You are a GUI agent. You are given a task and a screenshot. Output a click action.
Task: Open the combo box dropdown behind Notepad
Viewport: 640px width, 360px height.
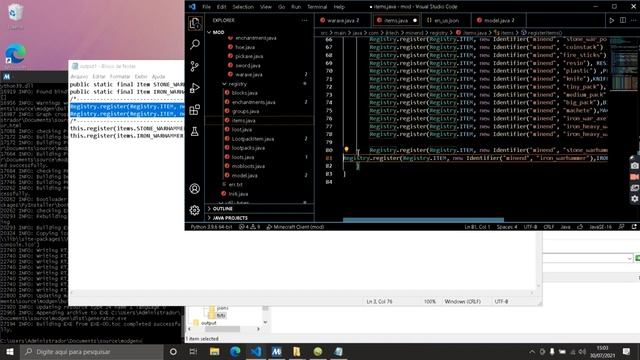click(x=629, y=258)
